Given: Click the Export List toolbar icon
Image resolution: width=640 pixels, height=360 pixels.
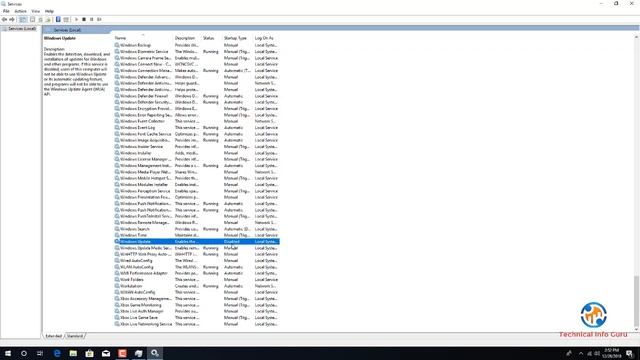Looking at the screenshot, I should pos(48,20).
